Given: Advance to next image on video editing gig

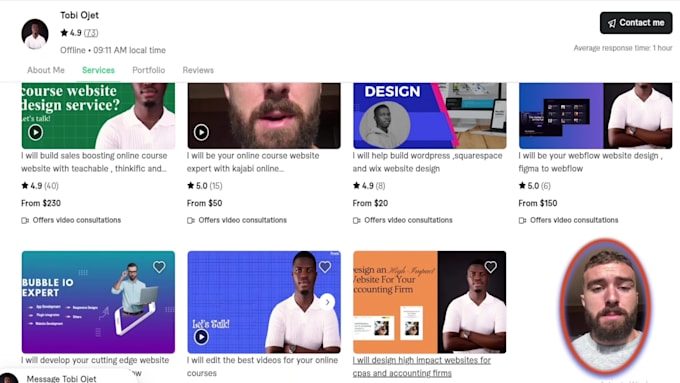Looking at the screenshot, I should pos(327,302).
